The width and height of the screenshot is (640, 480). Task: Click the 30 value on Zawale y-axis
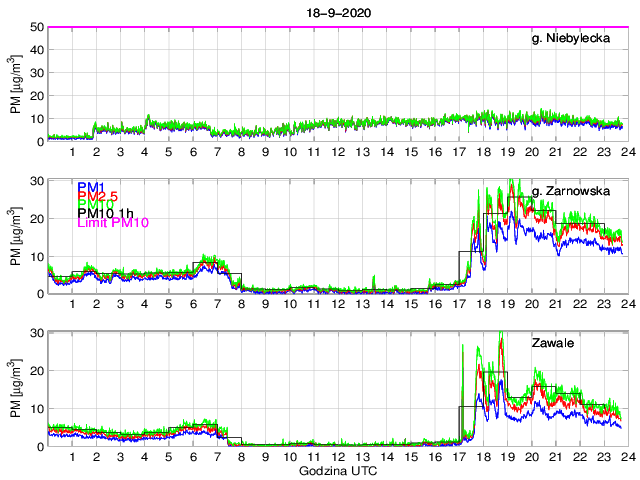pyautogui.click(x=36, y=332)
